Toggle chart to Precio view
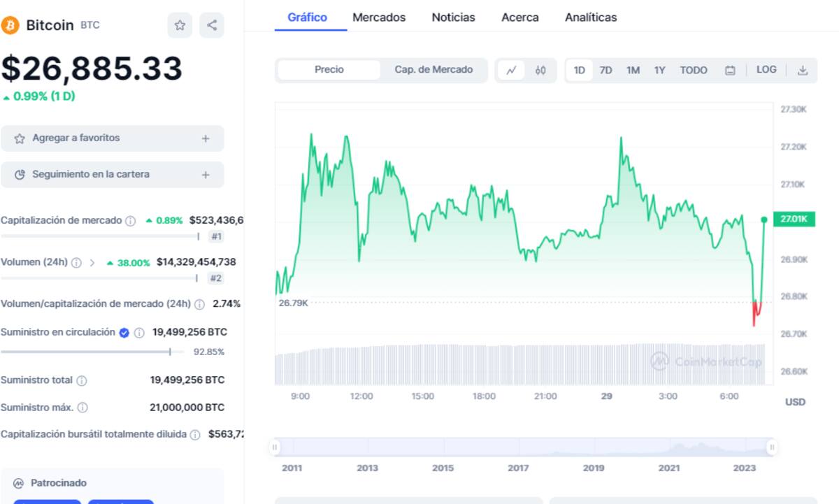Image resolution: width=839 pixels, height=504 pixels. pos(329,70)
